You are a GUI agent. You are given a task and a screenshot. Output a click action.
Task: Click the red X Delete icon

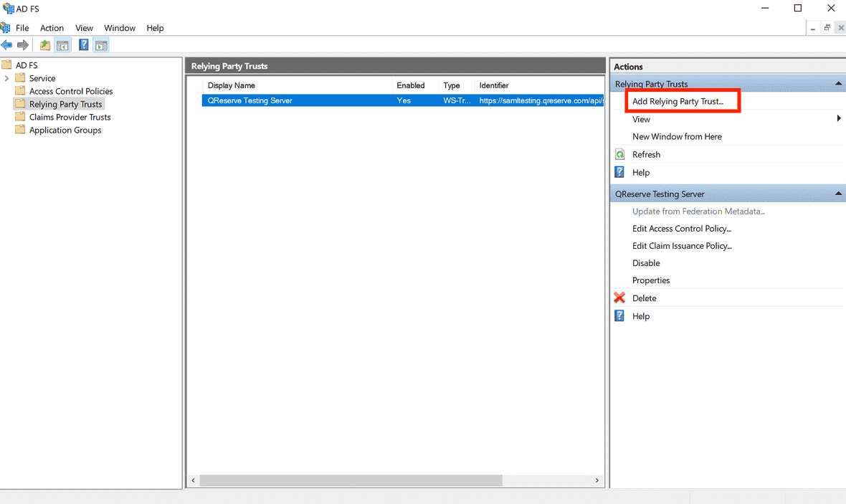pyautogui.click(x=619, y=298)
